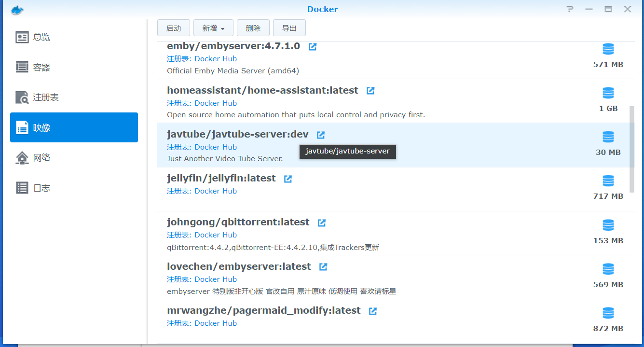Click the database icon above 717 MB
This screenshot has width=644, height=347.
(608, 180)
